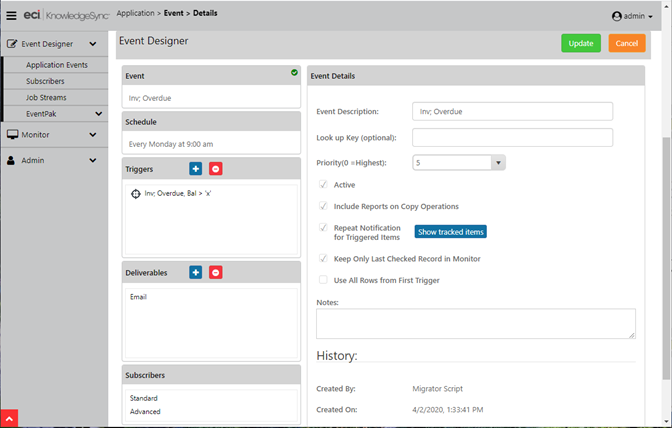672x428 pixels.
Task: Click the orange Cancel button
Action: point(627,43)
